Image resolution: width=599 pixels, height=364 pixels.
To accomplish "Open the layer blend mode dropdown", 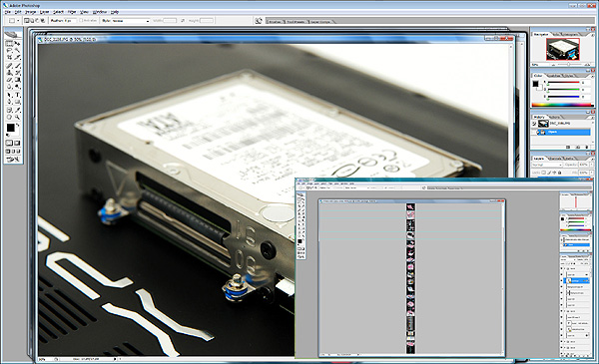I will click(x=547, y=165).
